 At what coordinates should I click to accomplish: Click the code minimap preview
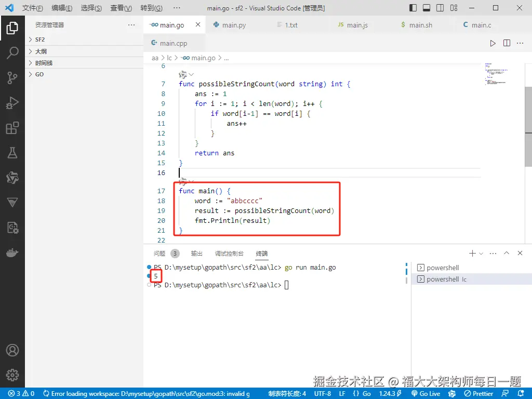(495, 74)
